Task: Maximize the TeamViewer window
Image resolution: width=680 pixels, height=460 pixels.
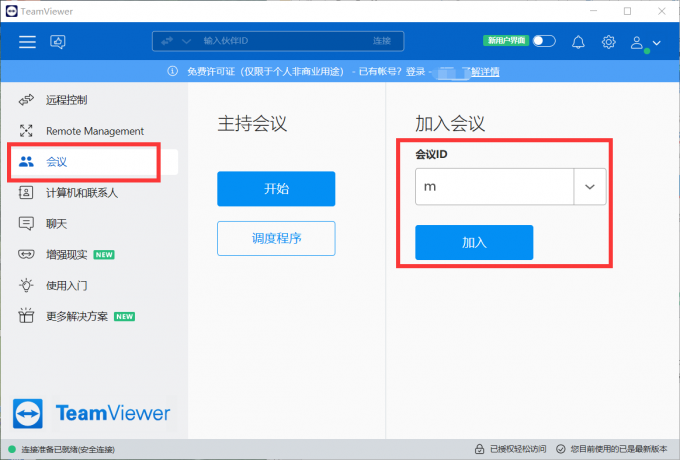Action: click(x=627, y=11)
